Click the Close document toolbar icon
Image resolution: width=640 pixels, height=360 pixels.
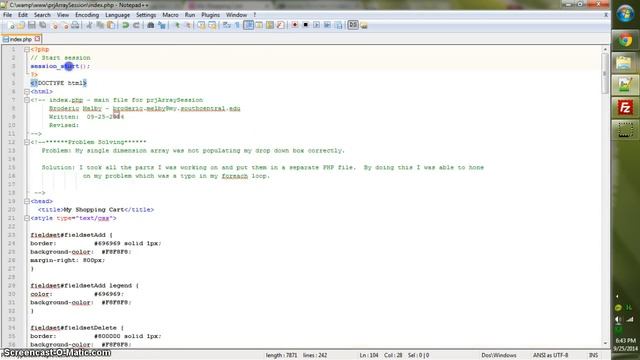[x=54, y=25]
